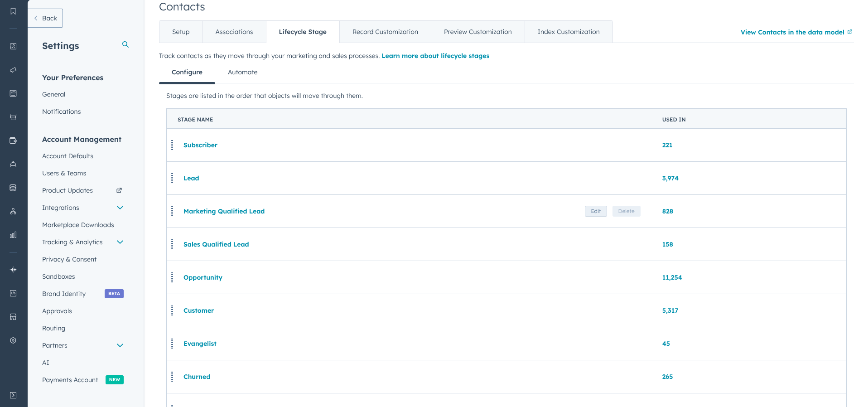Open the storefront Marketplace icon
Viewport: 868px width, 407px height.
(13, 317)
